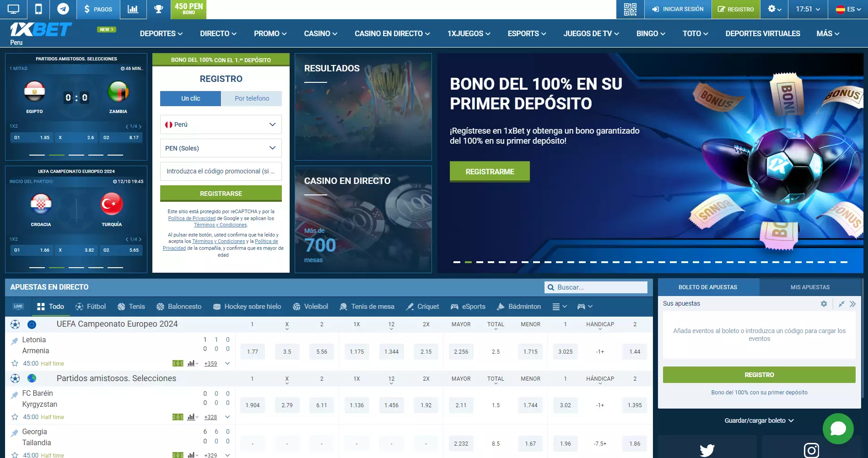Click the Buscar search field

(596, 287)
